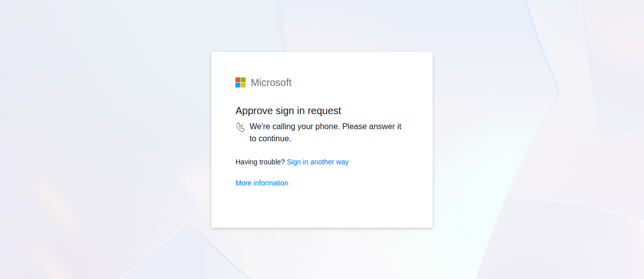
Task: Click the Microsoft four-square logo
Action: (240, 82)
